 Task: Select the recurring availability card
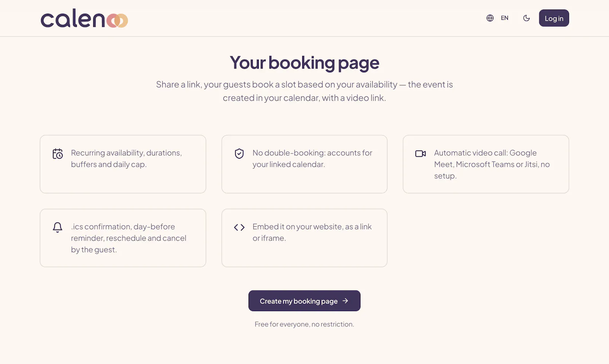[123, 164]
